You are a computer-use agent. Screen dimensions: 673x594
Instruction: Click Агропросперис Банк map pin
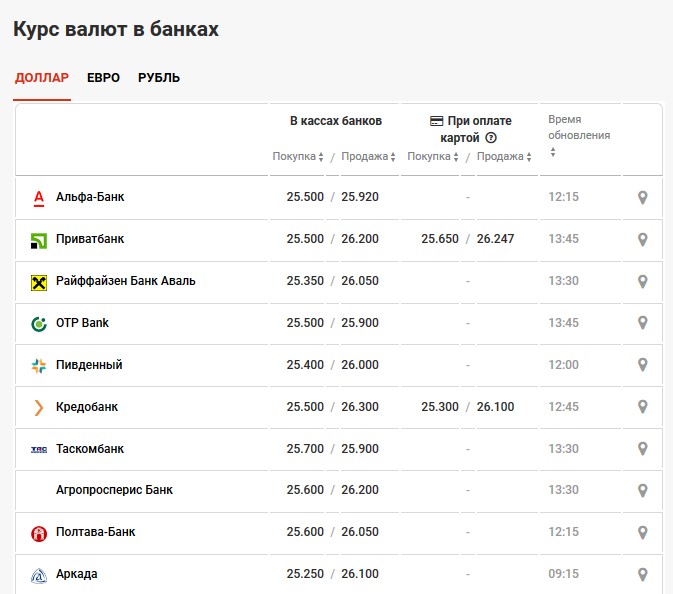(x=642, y=491)
